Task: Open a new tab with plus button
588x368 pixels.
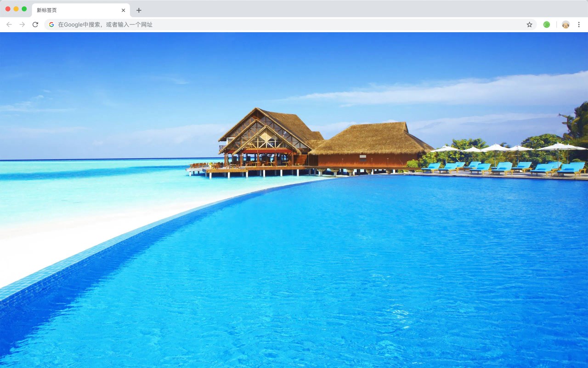Action: click(139, 10)
